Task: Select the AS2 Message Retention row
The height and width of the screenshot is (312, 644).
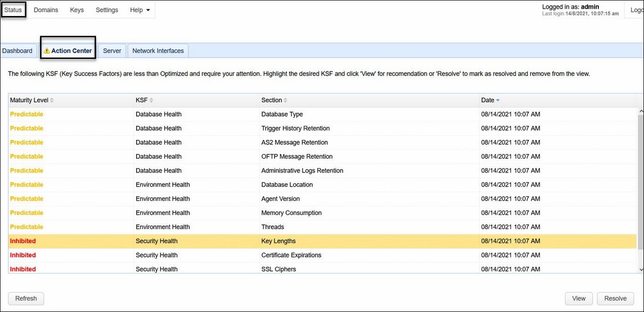Action: tap(323, 142)
